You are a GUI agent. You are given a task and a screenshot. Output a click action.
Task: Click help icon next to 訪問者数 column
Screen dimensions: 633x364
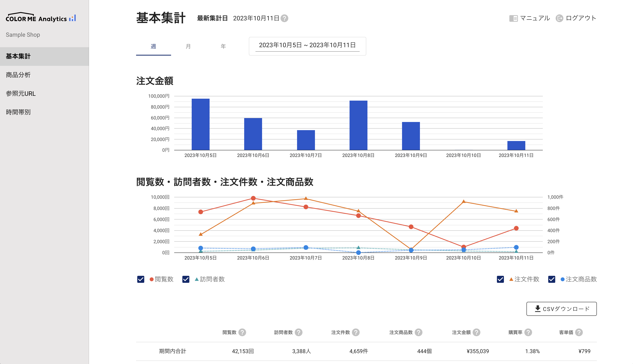(298, 332)
